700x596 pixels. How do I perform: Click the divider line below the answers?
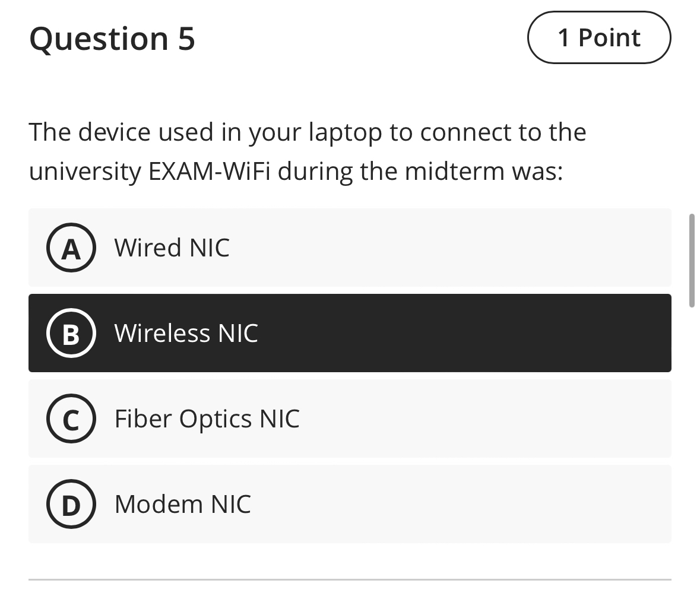tap(350, 575)
